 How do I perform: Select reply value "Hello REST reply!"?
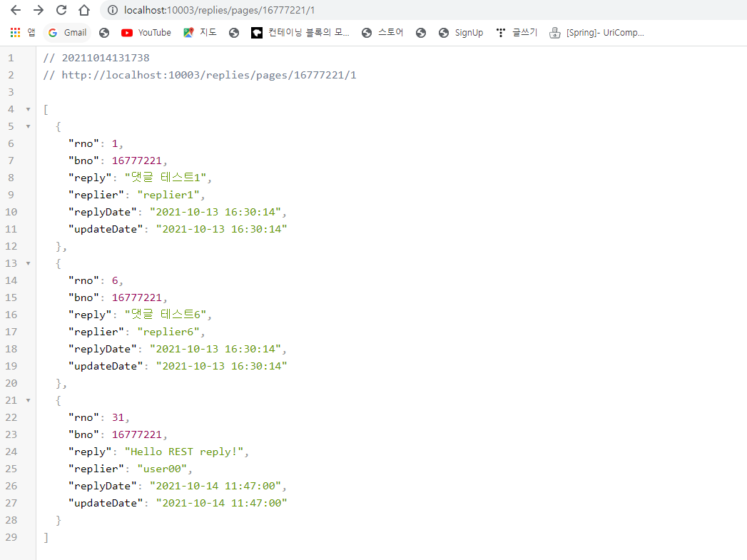(x=184, y=452)
